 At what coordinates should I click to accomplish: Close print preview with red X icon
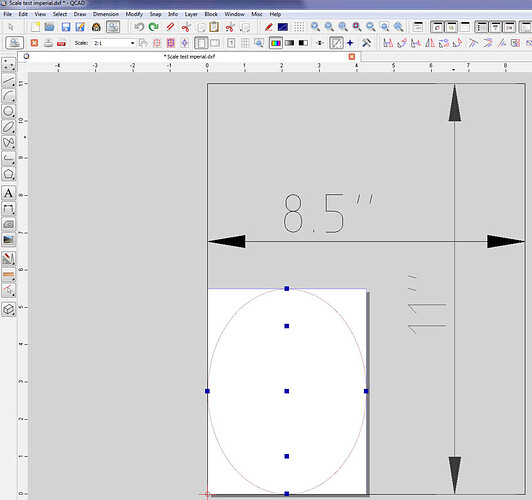coord(34,43)
